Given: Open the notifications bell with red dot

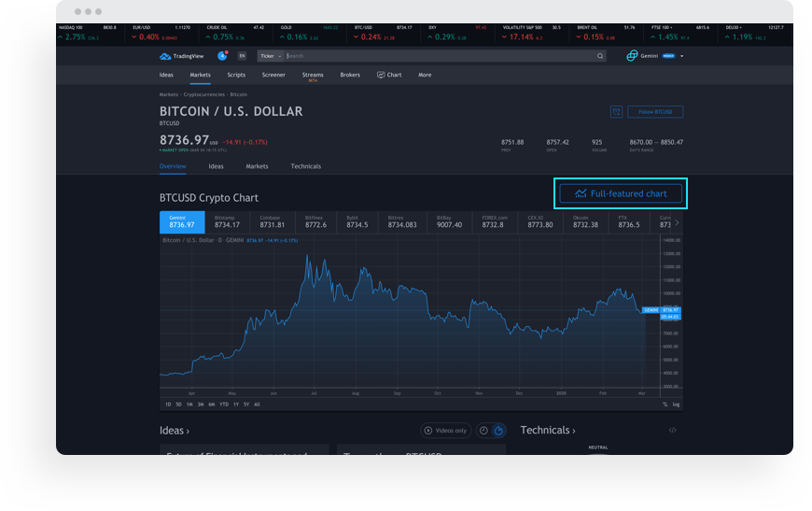Looking at the screenshot, I should tap(222, 56).
